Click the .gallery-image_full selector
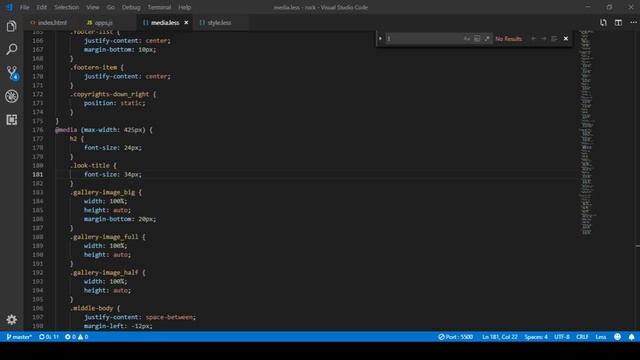This screenshot has width=640, height=360. [x=104, y=237]
